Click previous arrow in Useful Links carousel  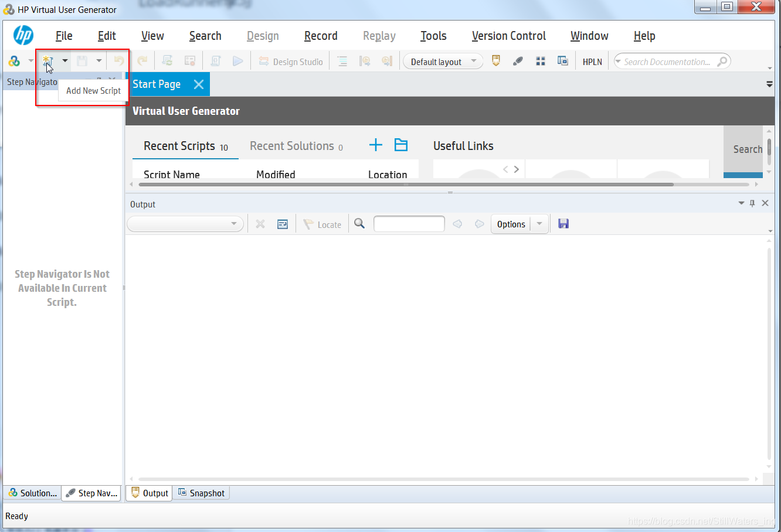click(x=505, y=169)
